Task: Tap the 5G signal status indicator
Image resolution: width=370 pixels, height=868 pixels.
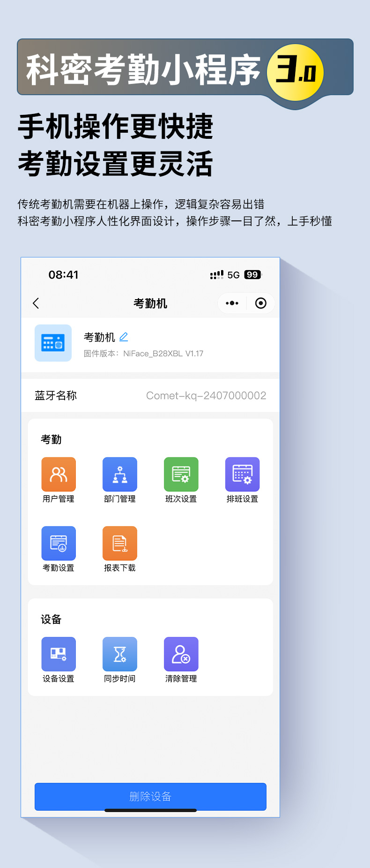Action: point(233,275)
